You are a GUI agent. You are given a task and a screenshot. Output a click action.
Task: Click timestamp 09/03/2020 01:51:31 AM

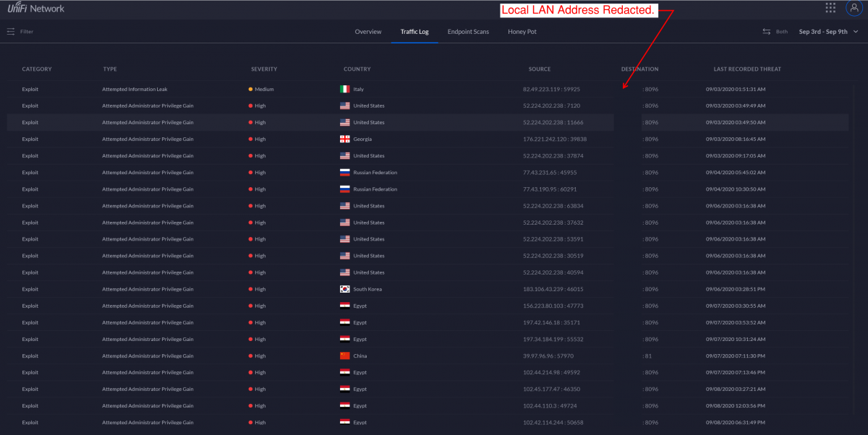[x=736, y=89]
